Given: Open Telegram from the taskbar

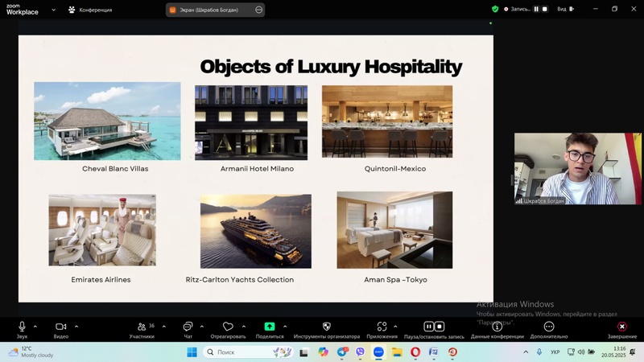Looking at the screenshot, I should (341, 352).
